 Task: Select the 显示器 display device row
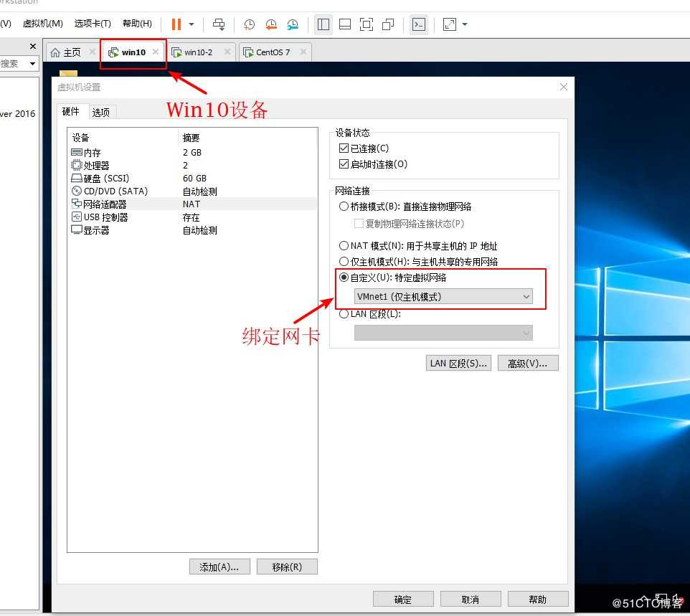point(192,230)
